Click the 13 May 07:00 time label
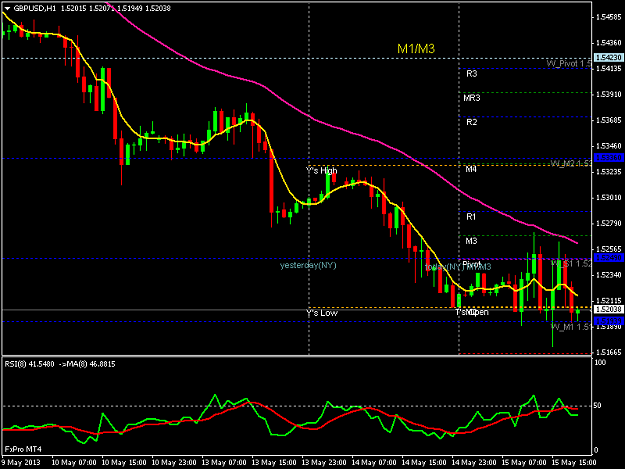 point(224,463)
